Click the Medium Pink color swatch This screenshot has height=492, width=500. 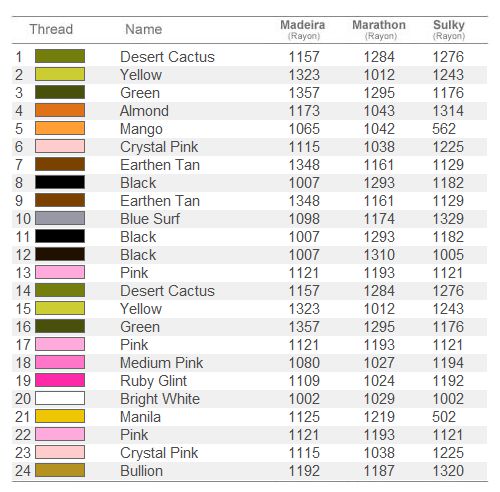[x=60, y=362]
